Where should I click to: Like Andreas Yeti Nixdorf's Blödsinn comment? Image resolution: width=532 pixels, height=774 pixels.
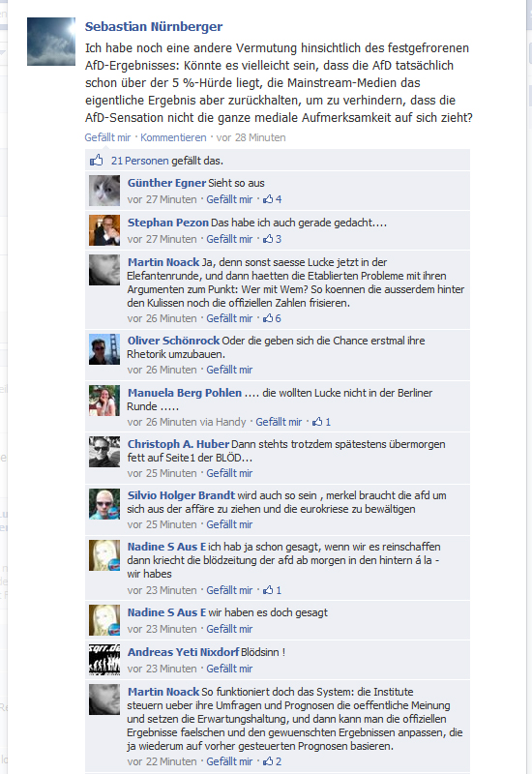click(229, 669)
